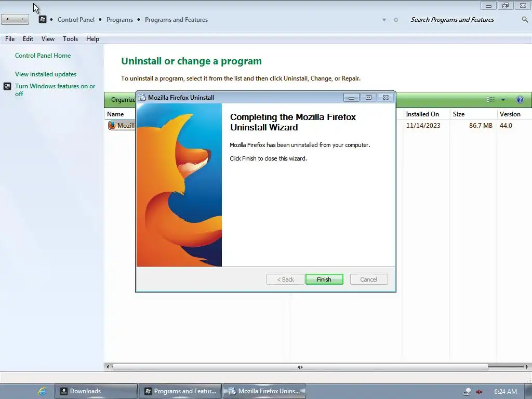Click the left scroll arrow of the horizontal scrollbar
This screenshot has height=399, width=532.
click(x=108, y=367)
